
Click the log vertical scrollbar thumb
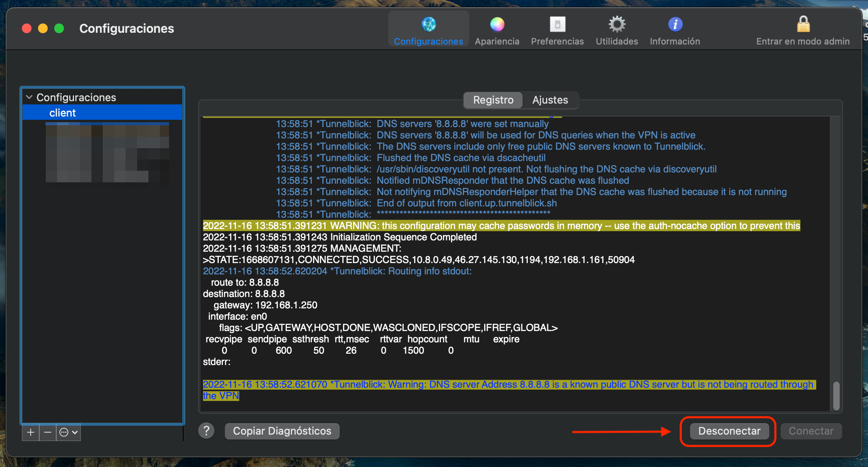tap(836, 395)
